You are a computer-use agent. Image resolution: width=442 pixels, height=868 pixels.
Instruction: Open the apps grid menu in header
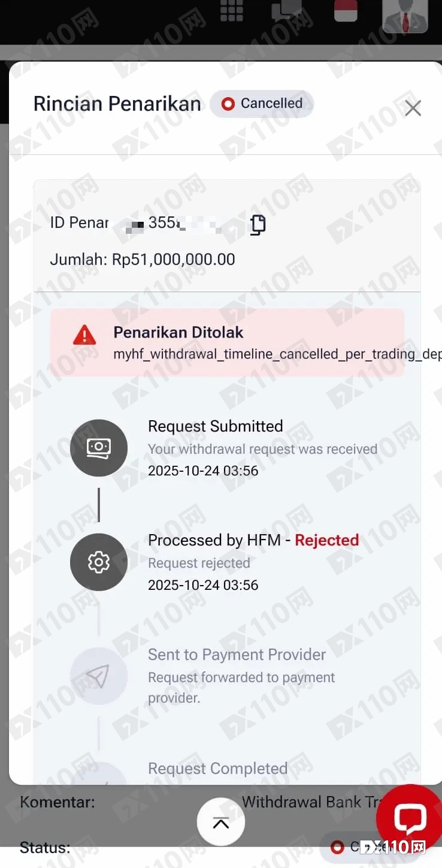click(x=232, y=11)
